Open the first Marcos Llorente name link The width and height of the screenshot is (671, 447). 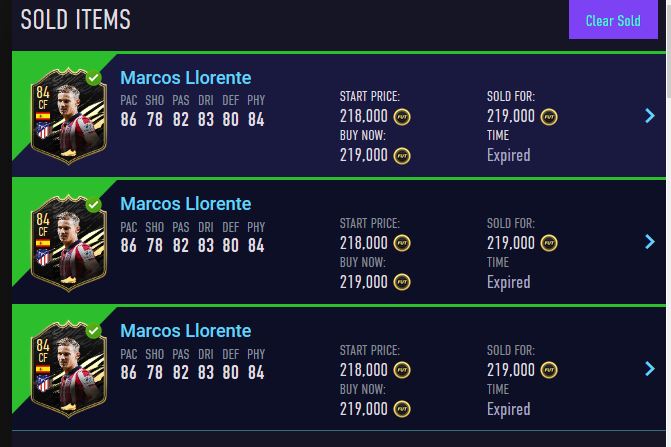tap(185, 78)
